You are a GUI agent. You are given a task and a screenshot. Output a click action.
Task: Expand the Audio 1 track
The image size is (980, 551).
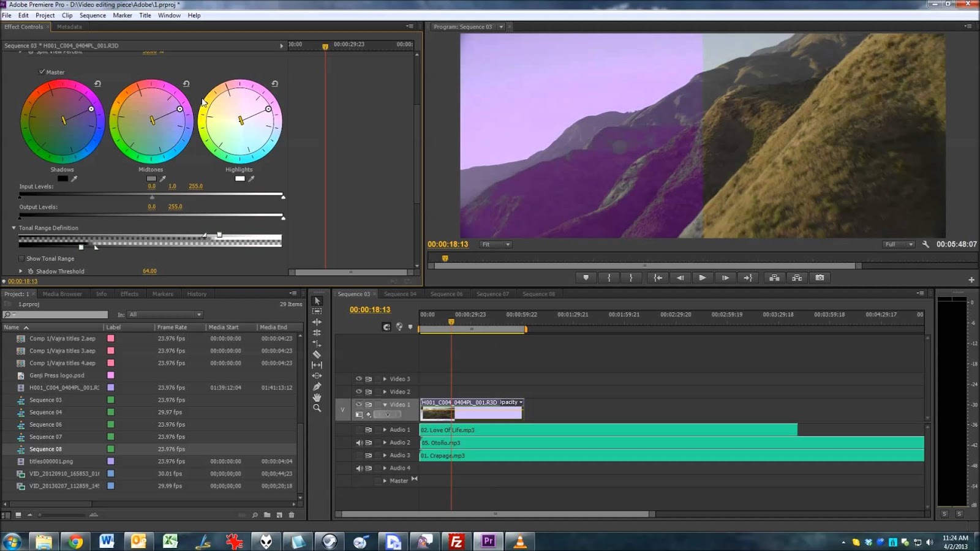pos(385,430)
